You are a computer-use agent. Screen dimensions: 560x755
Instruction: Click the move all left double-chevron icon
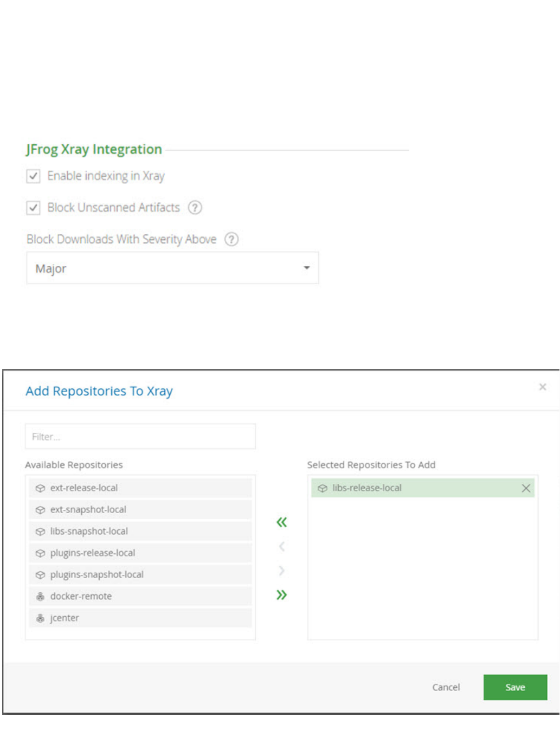[x=281, y=522]
